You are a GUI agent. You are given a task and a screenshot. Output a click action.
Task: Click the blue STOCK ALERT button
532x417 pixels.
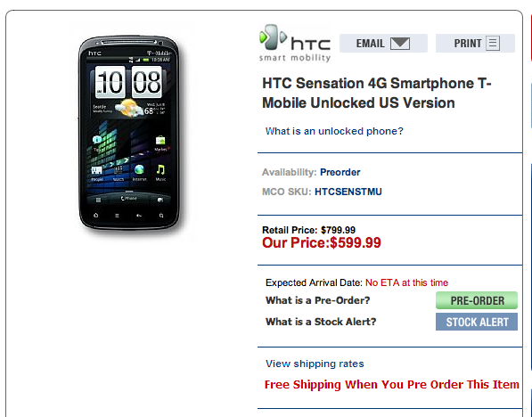coord(477,322)
